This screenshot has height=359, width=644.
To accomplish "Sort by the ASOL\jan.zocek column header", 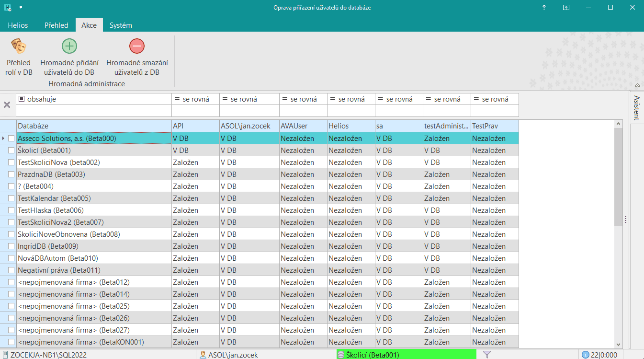I will (249, 126).
